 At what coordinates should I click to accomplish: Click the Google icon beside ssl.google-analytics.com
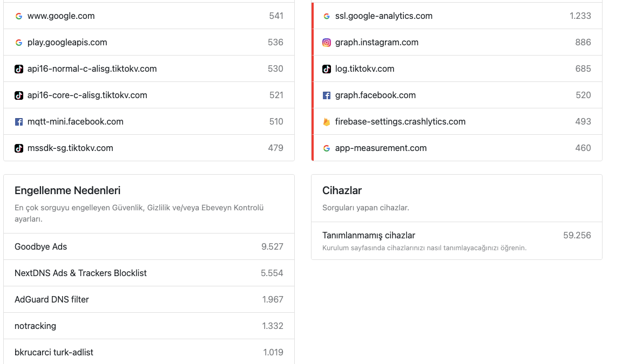click(327, 16)
